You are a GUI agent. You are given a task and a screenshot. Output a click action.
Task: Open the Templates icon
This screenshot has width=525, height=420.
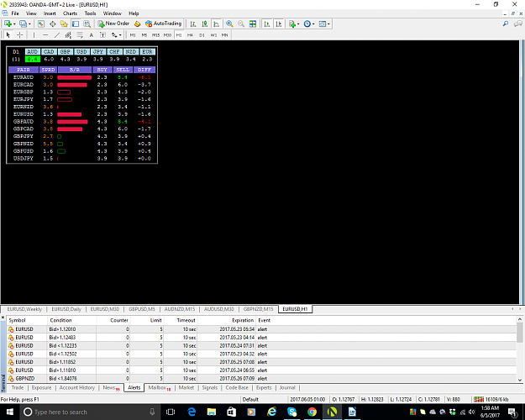323,24
